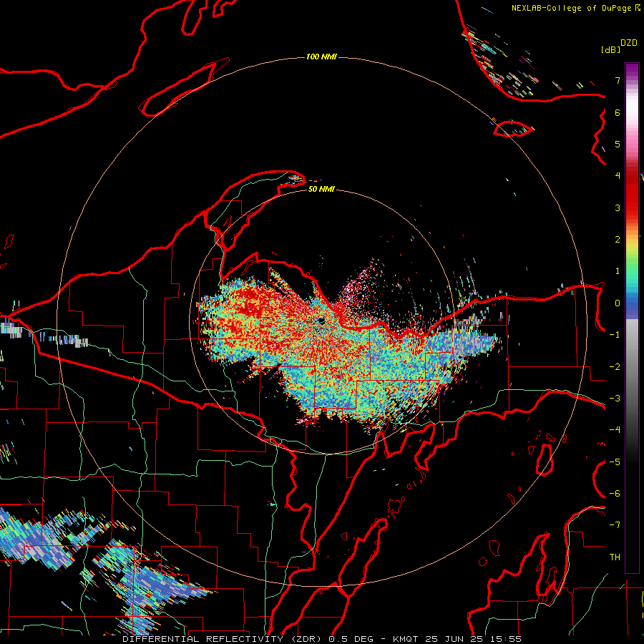
Task: Click the TH threshold label on scale
Action: click(615, 557)
